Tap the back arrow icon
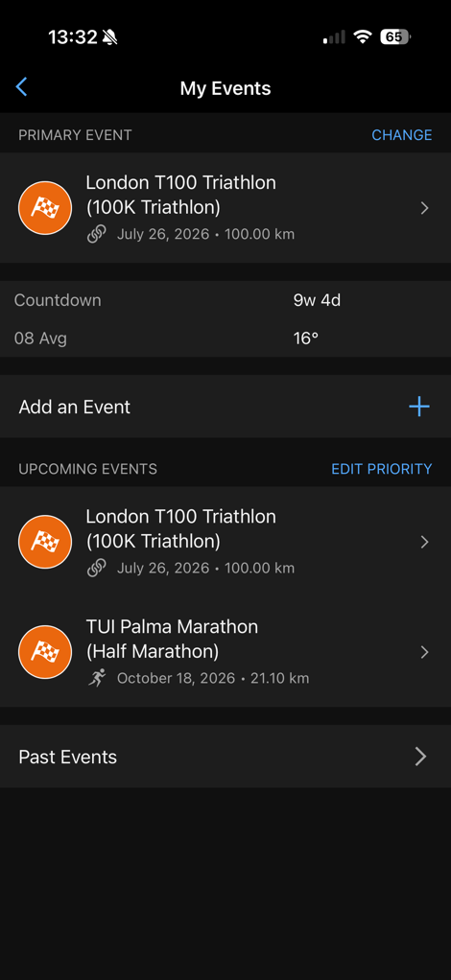451x980 pixels. 22,87
